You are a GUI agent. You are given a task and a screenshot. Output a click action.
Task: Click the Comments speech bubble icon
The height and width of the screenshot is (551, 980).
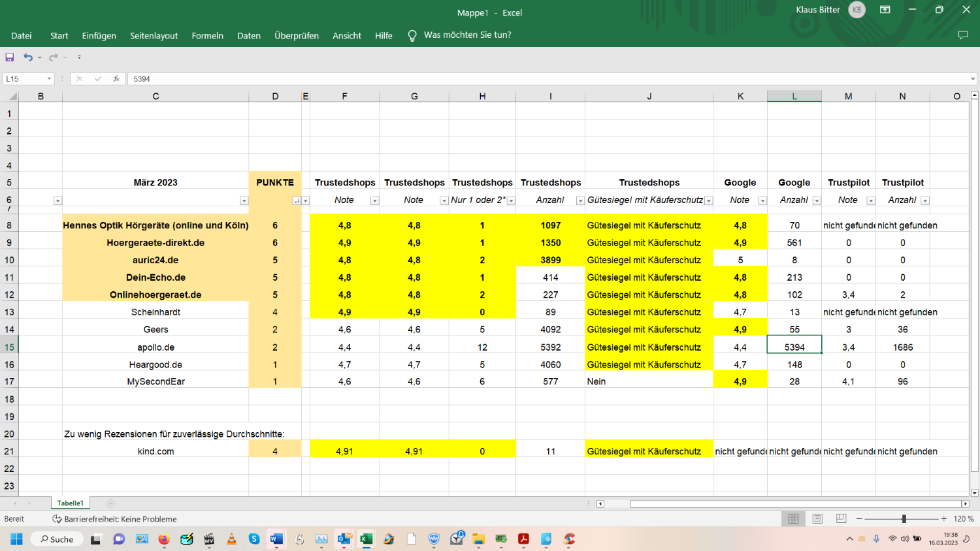pyautogui.click(x=962, y=35)
